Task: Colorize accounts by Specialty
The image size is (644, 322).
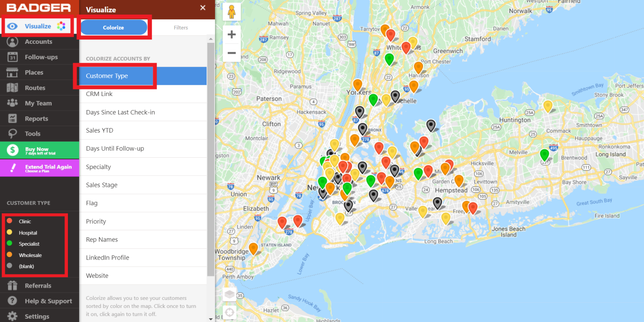Action: (143, 167)
